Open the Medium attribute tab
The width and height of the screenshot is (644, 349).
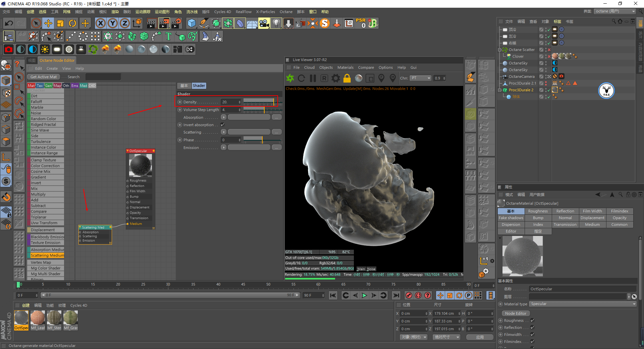tap(592, 225)
